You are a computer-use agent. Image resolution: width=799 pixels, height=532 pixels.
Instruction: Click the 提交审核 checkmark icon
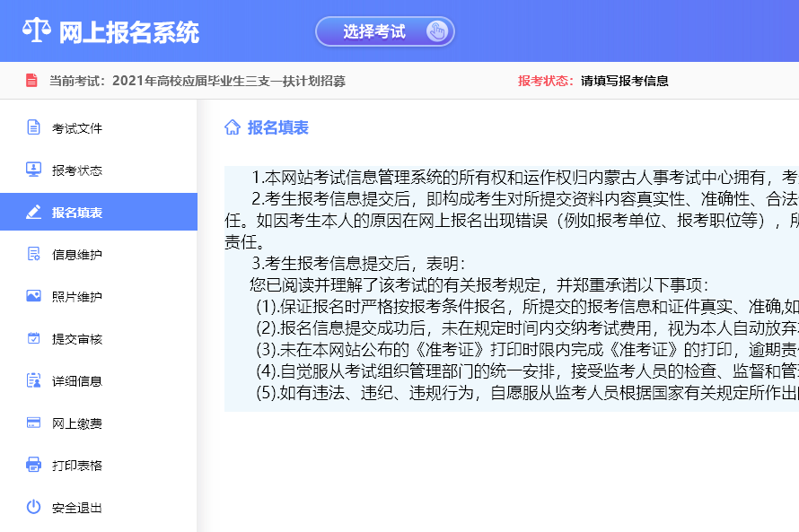click(x=33, y=338)
